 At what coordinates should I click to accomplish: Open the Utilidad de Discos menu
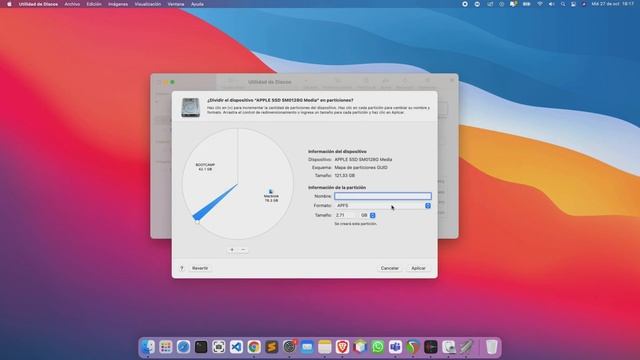point(38,4)
